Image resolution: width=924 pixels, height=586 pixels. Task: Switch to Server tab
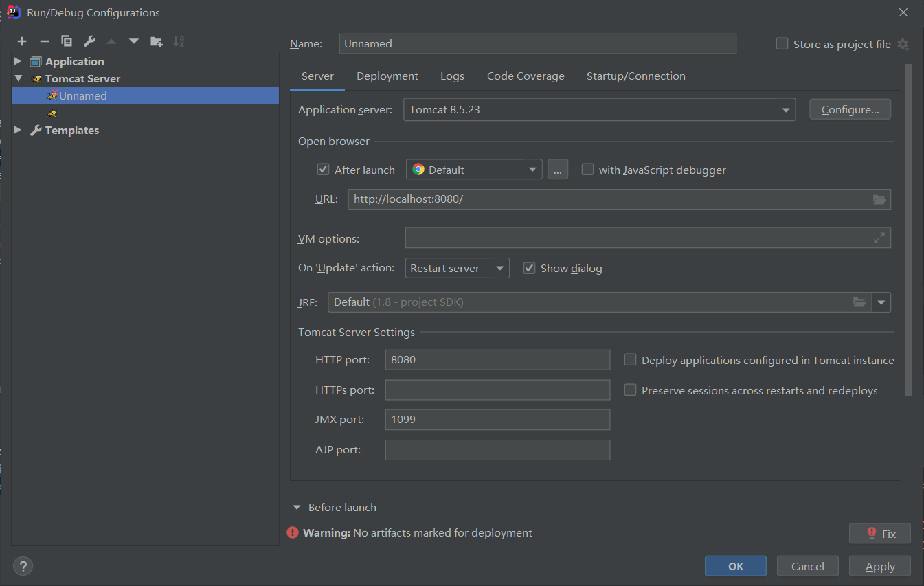pos(317,76)
